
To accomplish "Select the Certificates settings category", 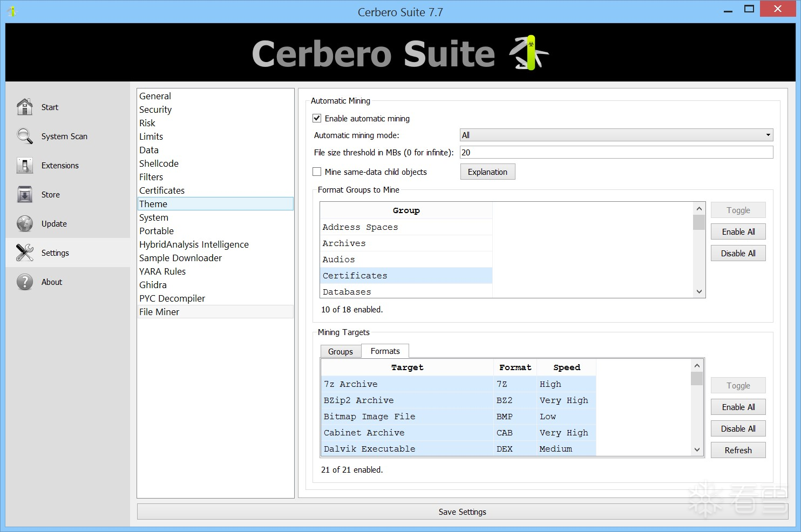I will (x=215, y=190).
